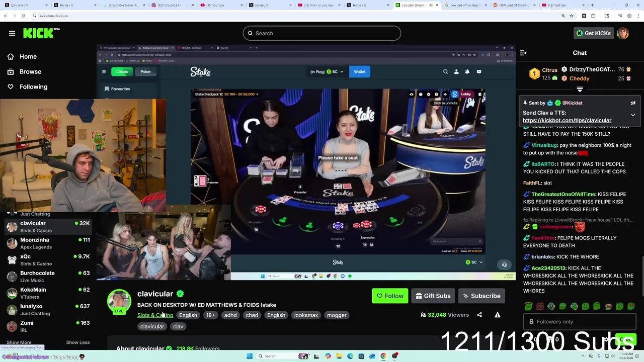Click the looksmax tag
Screen dimensions: 644x362
coord(306,315)
